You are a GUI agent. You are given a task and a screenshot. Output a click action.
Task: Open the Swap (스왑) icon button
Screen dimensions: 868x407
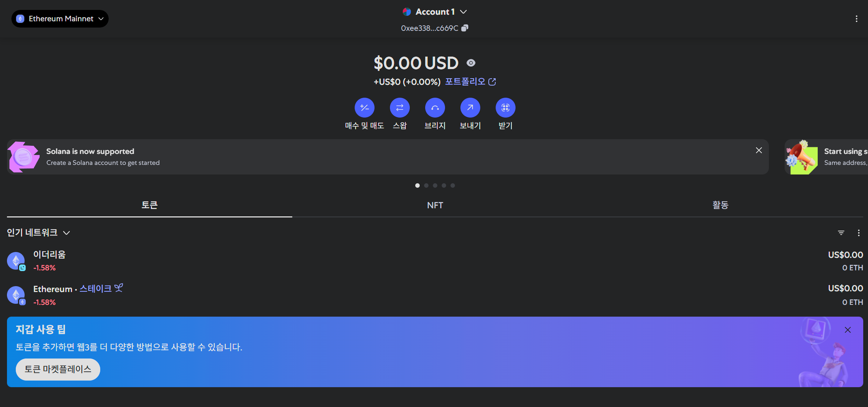[399, 108]
